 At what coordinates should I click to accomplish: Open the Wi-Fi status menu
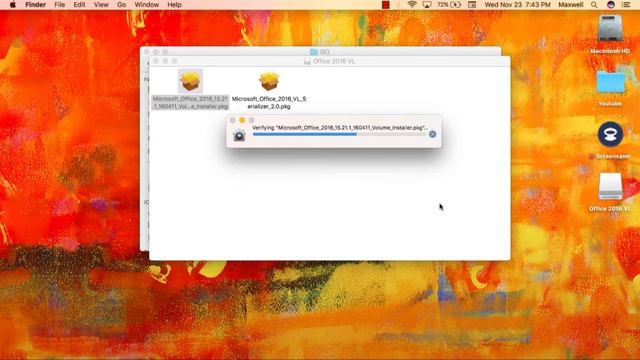coord(412,5)
